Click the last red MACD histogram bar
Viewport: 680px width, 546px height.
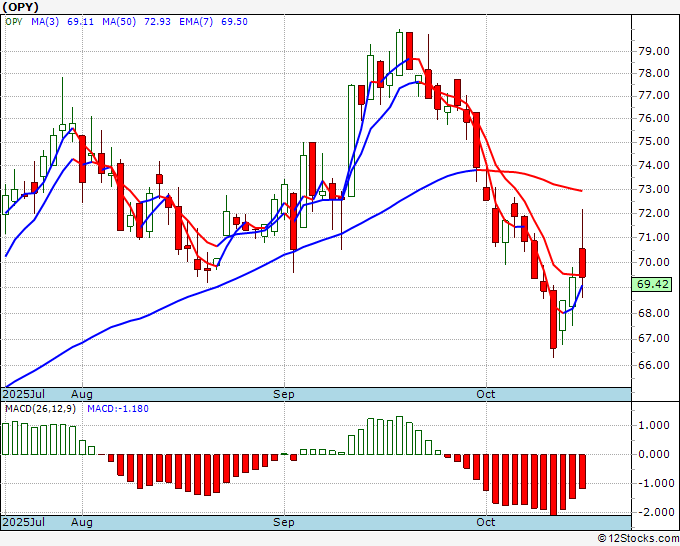pos(582,471)
